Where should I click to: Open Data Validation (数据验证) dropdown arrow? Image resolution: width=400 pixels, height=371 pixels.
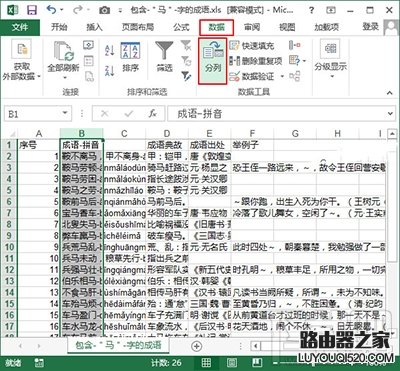pos(282,77)
